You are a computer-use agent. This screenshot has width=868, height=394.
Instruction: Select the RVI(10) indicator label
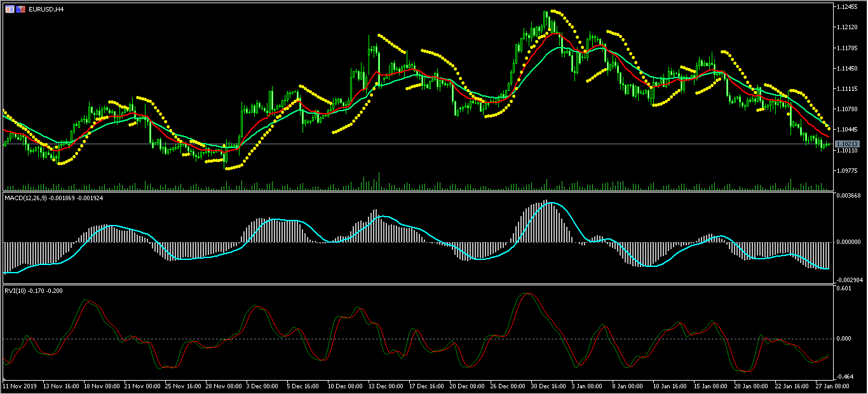click(15, 292)
